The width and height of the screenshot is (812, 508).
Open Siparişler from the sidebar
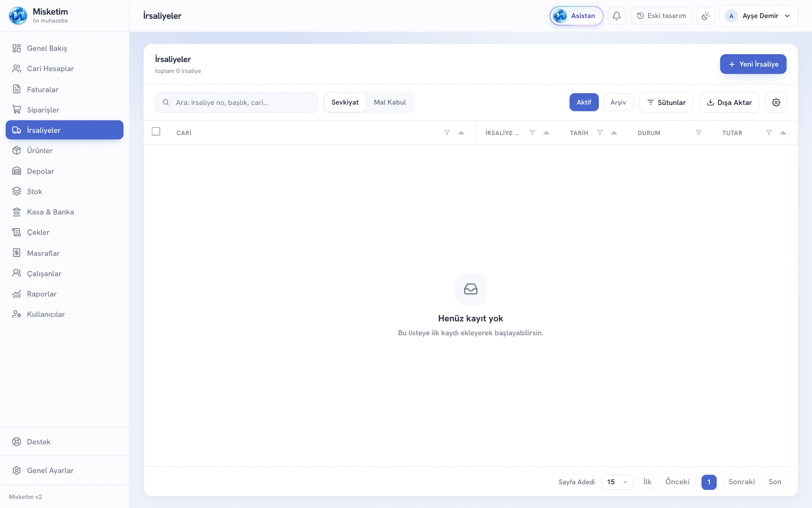click(65, 110)
